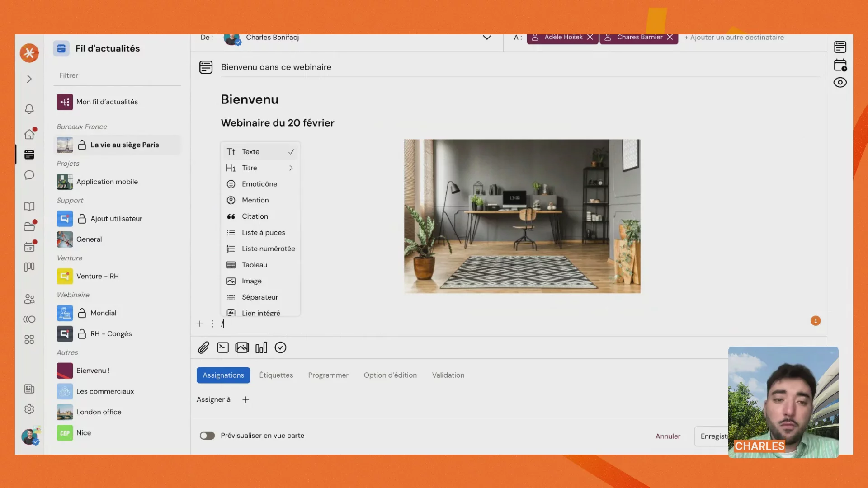Insert Tableau block
The height and width of the screenshot is (488, 868).
click(x=260, y=265)
